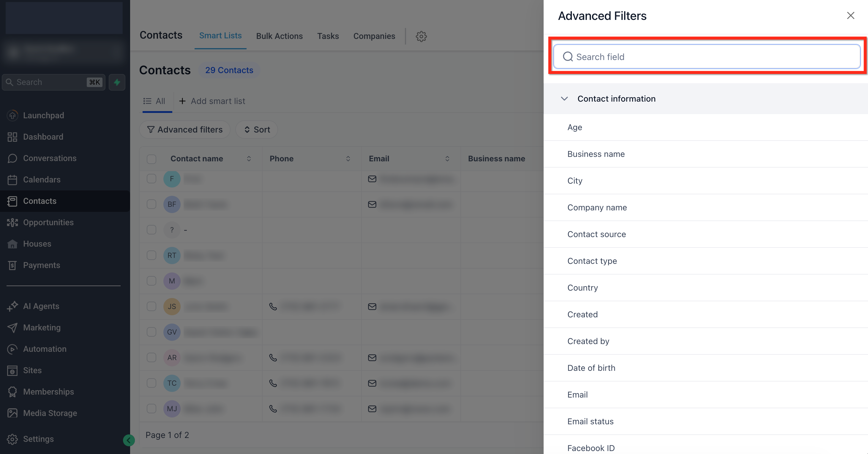
Task: Open AI Agents from the sidebar
Action: [x=41, y=306]
